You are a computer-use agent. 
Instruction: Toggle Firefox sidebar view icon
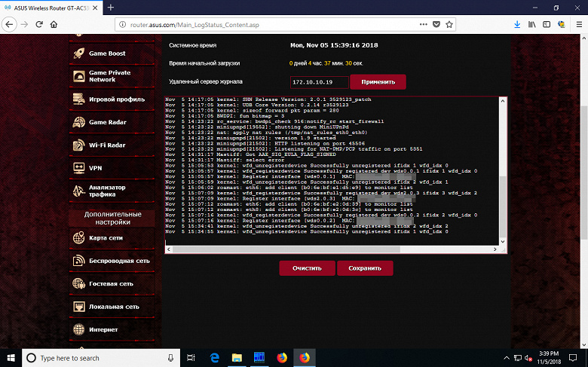pyautogui.click(x=547, y=24)
